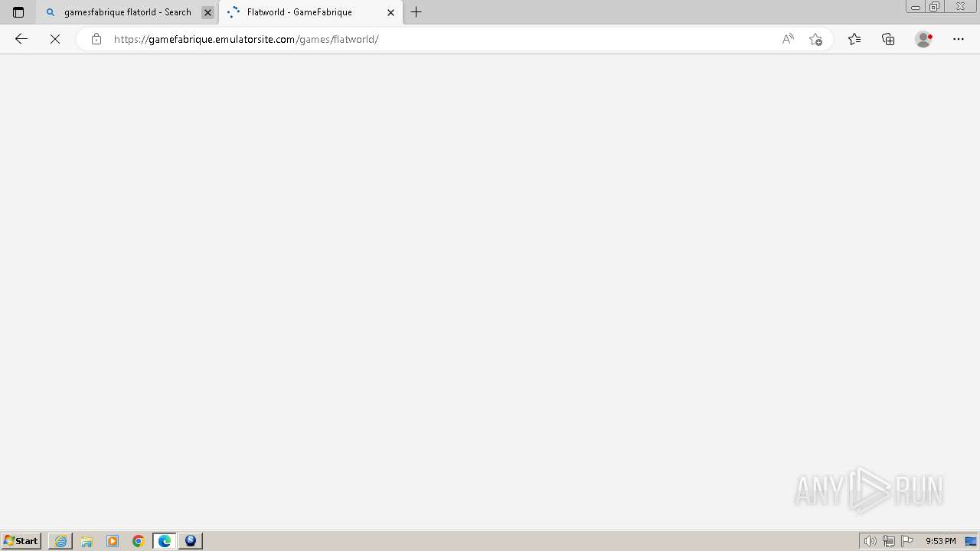The height and width of the screenshot is (551, 980).
Task: Open the user profile menu
Action: 924,39
